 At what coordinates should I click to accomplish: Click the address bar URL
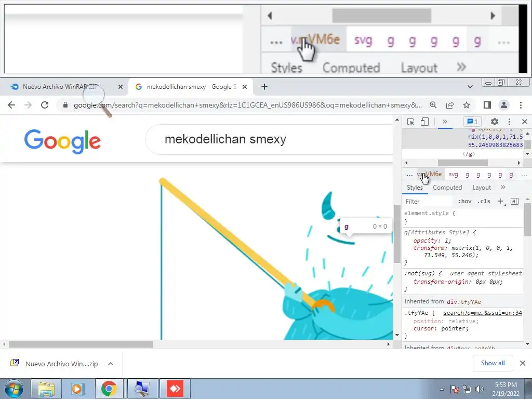pyautogui.click(x=248, y=105)
